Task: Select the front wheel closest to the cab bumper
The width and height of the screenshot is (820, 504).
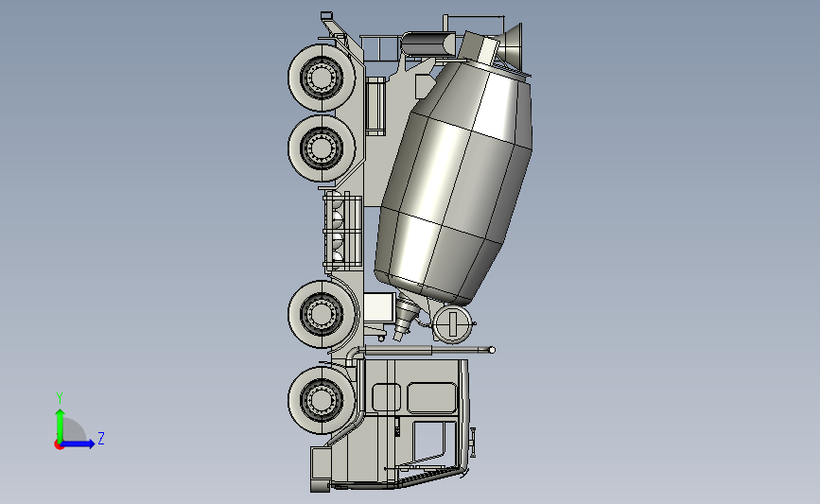Action: 321,400
